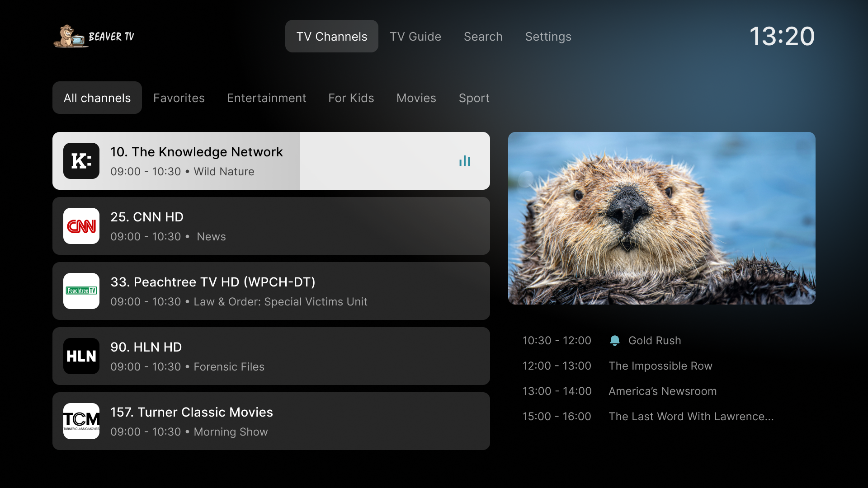This screenshot has height=488, width=868.
Task: Select 25. CNN HD channel
Action: (x=271, y=226)
